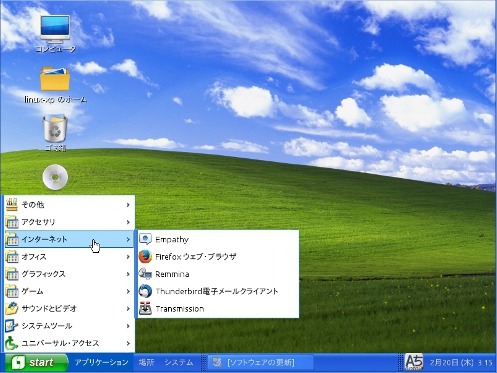This screenshot has width=497, height=373.
Task: Click the ソフトウェアの更新 taskbar button
Action: pos(260,362)
